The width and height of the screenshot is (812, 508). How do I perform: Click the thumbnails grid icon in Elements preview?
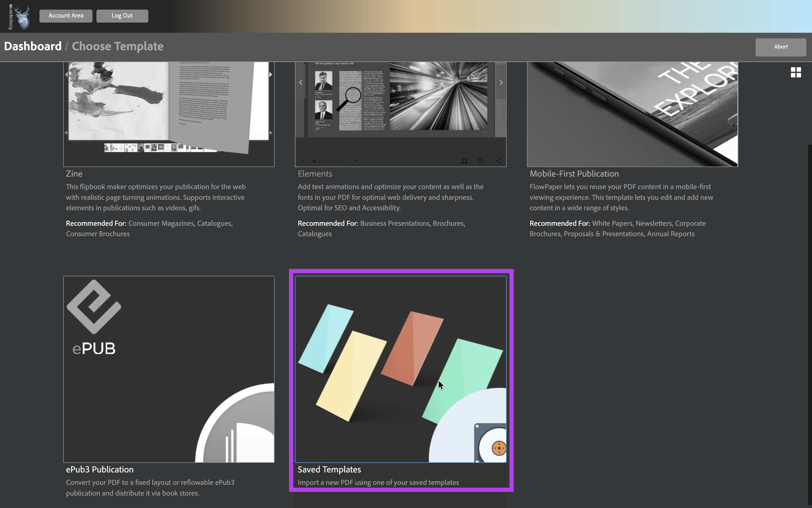pos(464,161)
